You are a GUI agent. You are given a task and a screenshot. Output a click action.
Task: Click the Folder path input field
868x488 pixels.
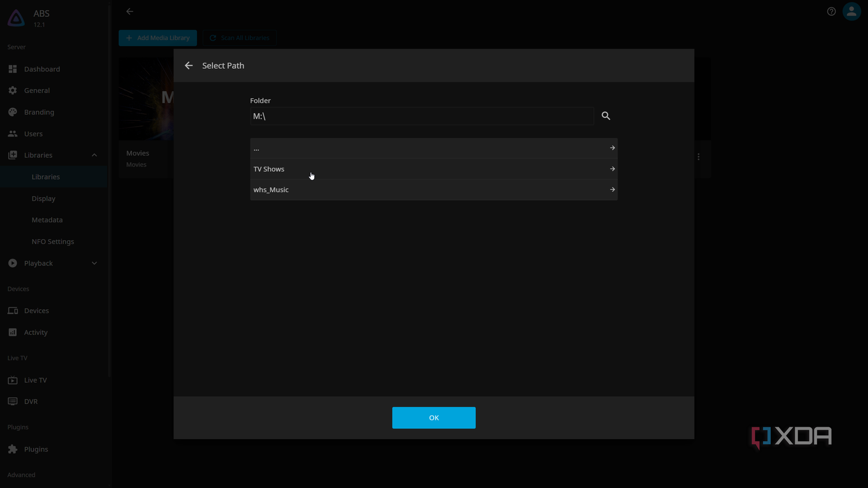(422, 116)
